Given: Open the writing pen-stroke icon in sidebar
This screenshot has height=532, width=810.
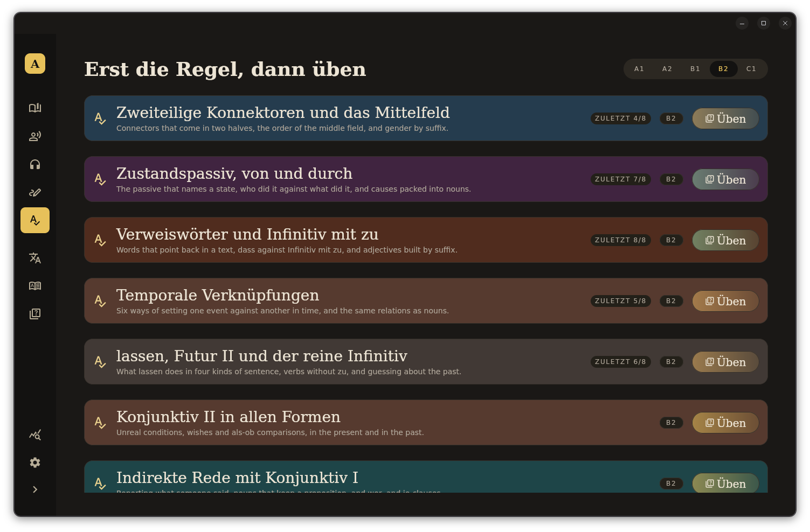Looking at the screenshot, I should click(x=35, y=192).
